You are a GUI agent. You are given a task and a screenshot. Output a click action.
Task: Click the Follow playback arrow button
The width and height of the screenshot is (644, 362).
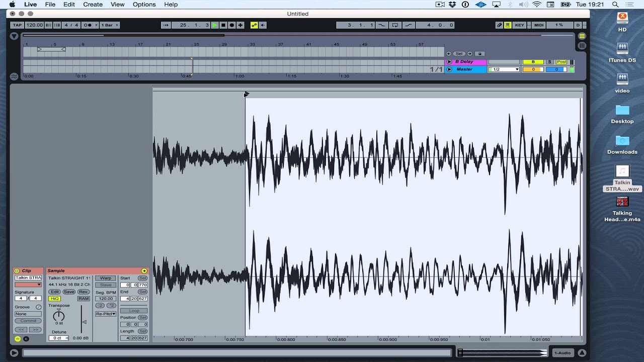(166, 25)
